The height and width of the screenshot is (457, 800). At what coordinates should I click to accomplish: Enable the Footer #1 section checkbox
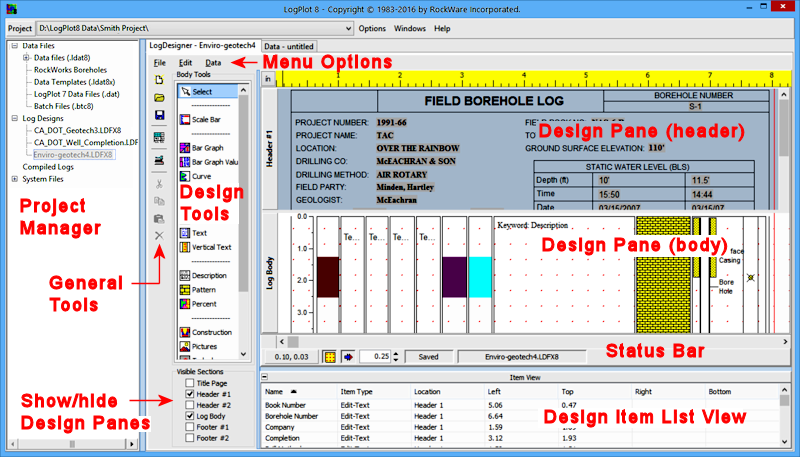click(189, 426)
